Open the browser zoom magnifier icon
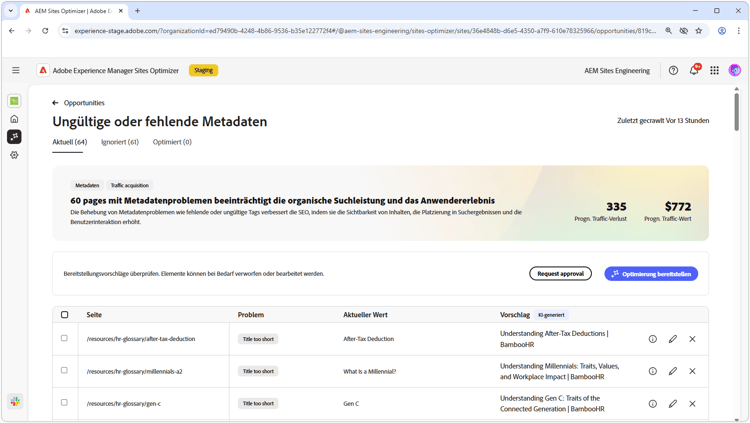 [x=668, y=31]
